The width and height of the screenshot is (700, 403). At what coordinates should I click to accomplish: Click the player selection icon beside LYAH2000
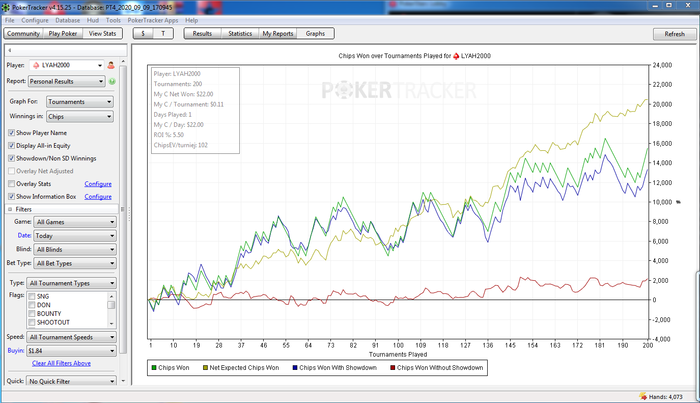[x=110, y=66]
